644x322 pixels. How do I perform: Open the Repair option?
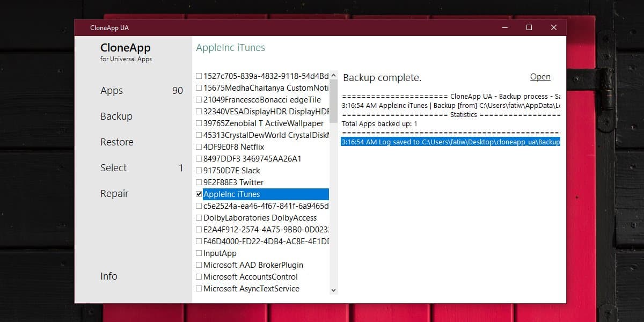[x=114, y=194]
